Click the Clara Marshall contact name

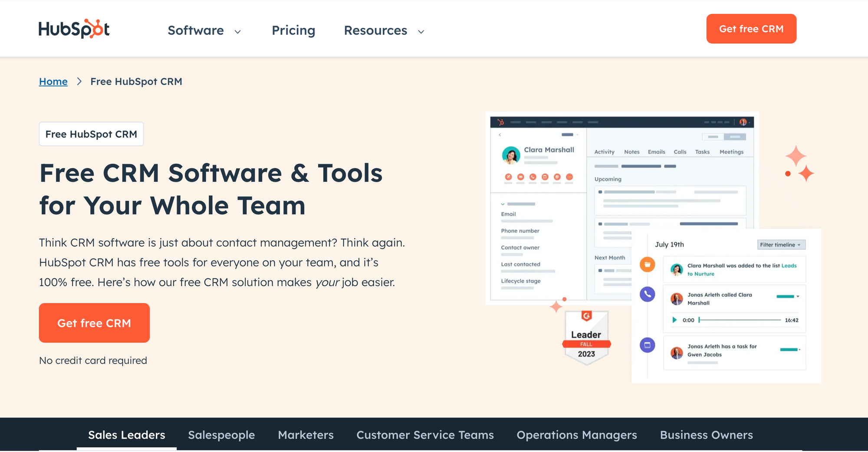point(549,150)
